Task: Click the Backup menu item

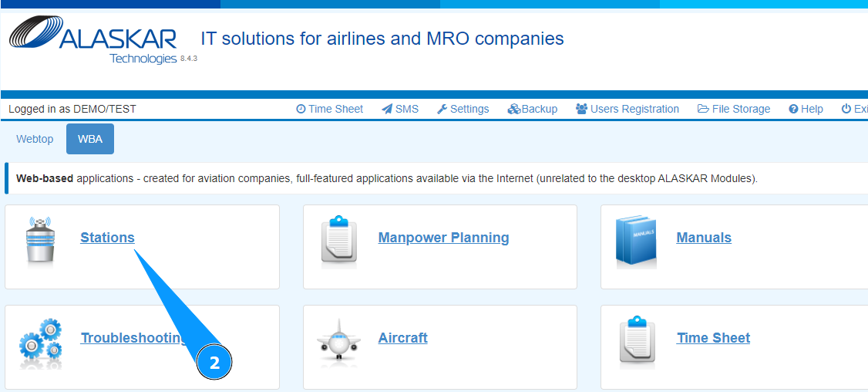Action: tap(532, 109)
